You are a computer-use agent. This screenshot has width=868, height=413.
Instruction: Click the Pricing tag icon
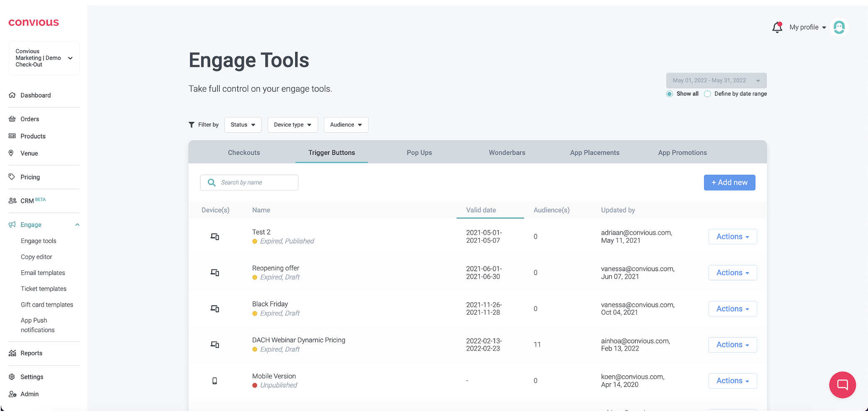[x=12, y=177]
